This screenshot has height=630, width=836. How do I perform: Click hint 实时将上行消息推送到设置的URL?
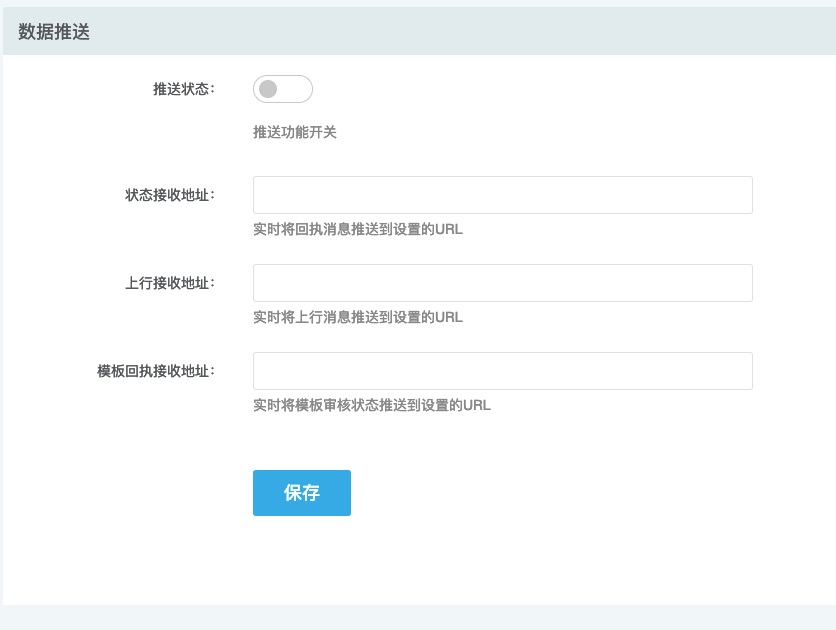[358, 317]
